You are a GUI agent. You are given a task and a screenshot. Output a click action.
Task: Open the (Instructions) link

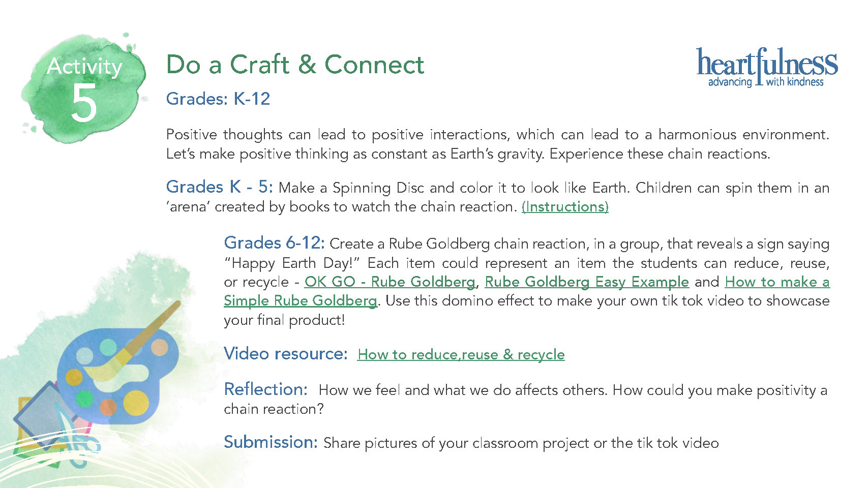[x=565, y=207]
